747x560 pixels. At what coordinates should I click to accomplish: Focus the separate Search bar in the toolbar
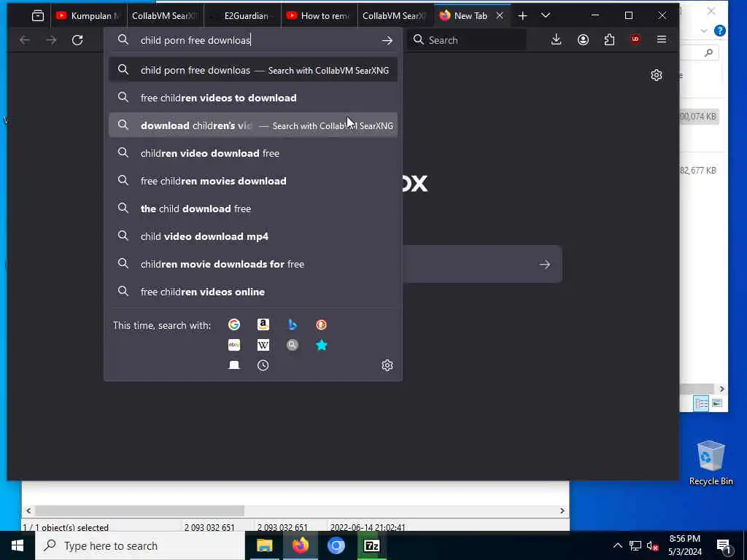[467, 40]
